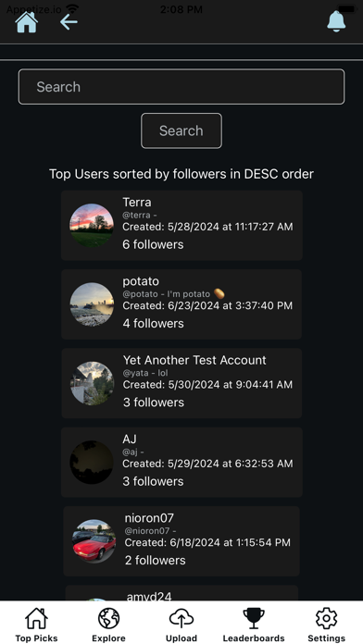Image resolution: width=363 pixels, height=644 pixels.
Task: Go back using the arrow icon
Action: (69, 22)
